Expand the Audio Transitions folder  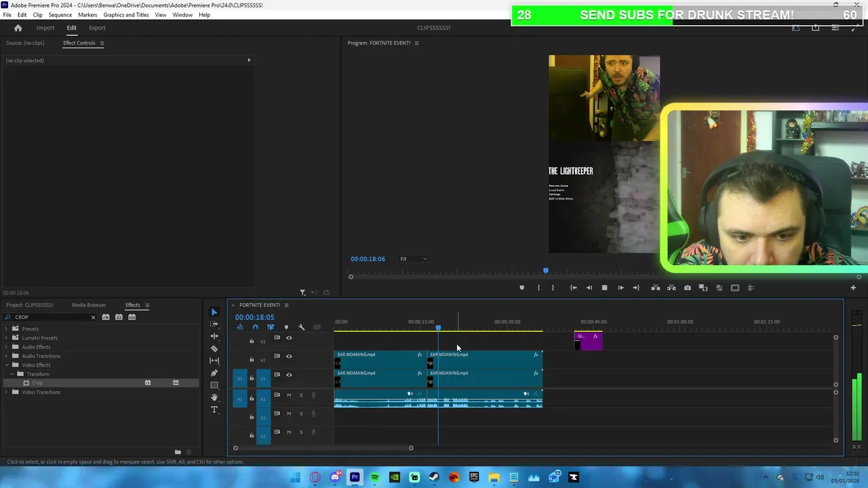(7, 356)
